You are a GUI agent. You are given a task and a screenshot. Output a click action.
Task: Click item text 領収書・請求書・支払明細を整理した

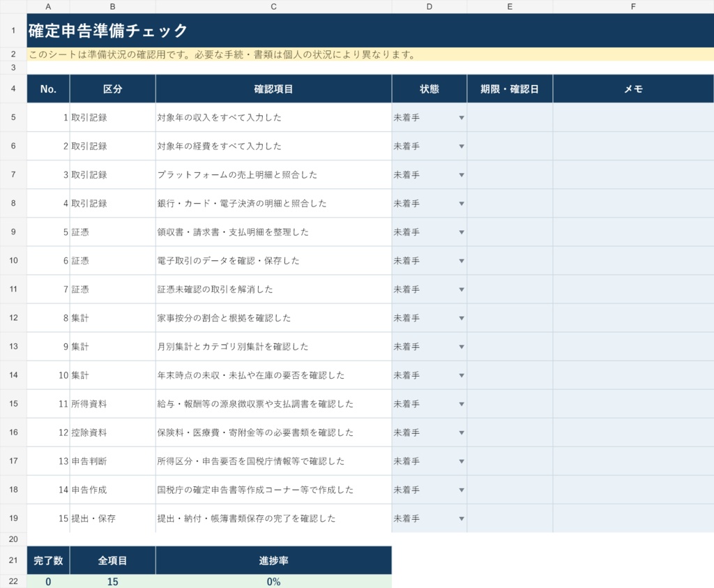point(233,232)
